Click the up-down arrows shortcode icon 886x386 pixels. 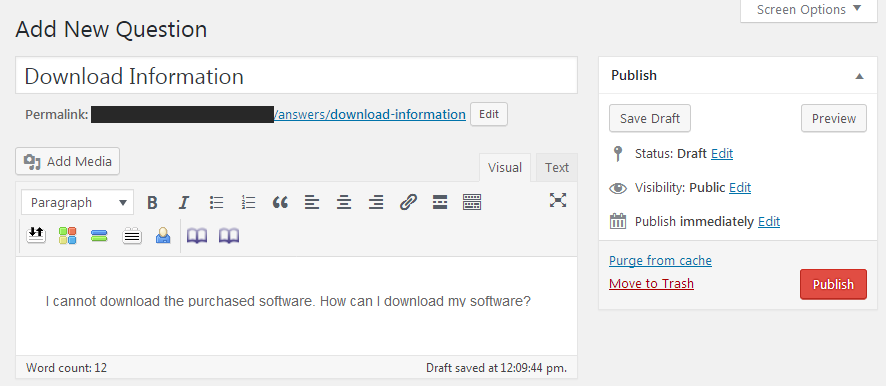[36, 236]
